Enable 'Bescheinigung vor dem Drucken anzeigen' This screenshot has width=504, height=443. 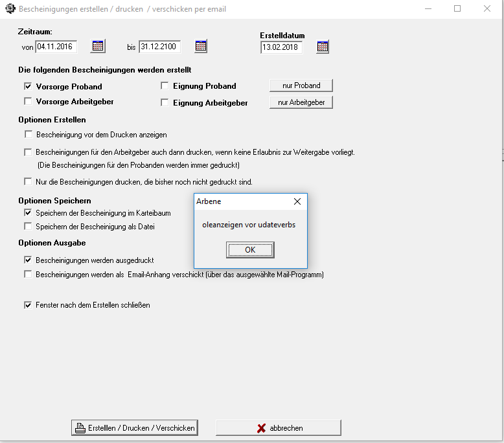pos(28,135)
